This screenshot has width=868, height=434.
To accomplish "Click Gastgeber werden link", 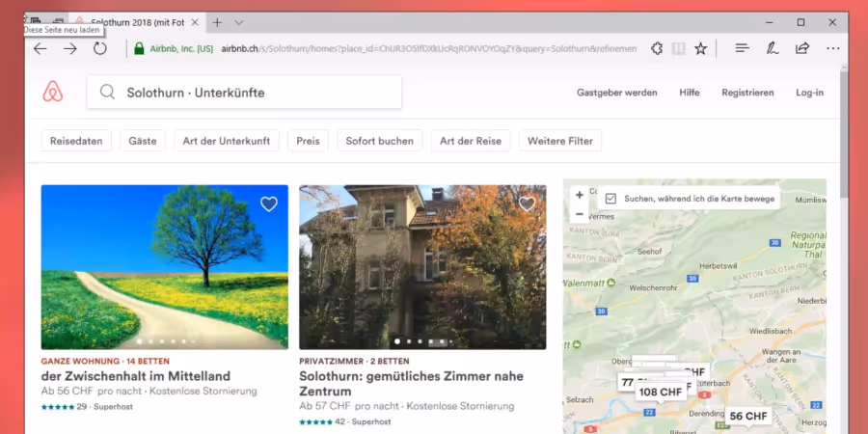I will pos(616,93).
